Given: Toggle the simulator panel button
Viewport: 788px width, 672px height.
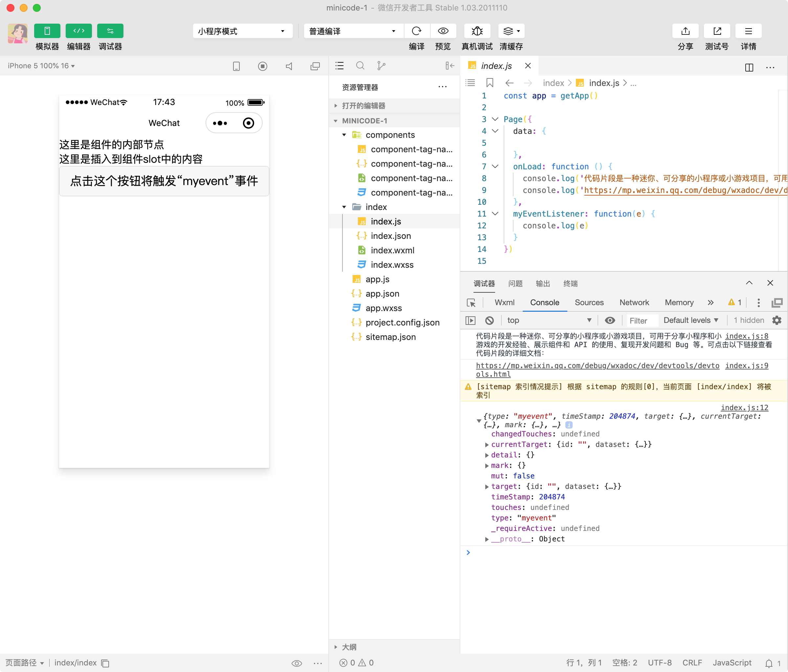Looking at the screenshot, I should click(47, 31).
